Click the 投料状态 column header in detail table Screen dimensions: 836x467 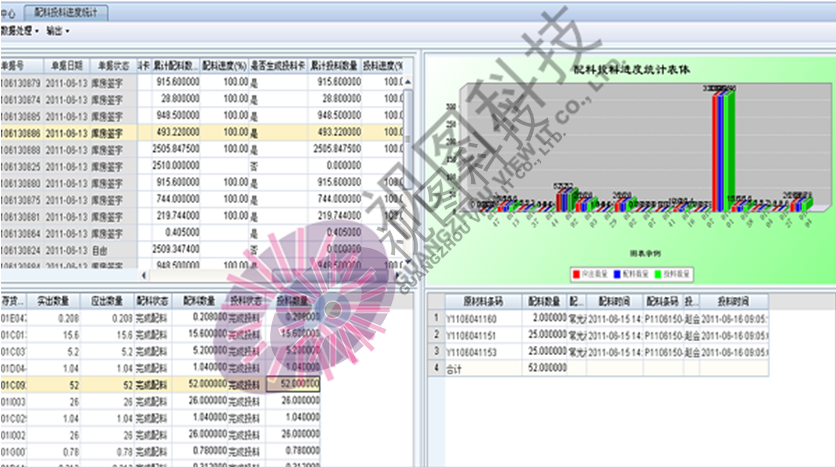(246, 301)
